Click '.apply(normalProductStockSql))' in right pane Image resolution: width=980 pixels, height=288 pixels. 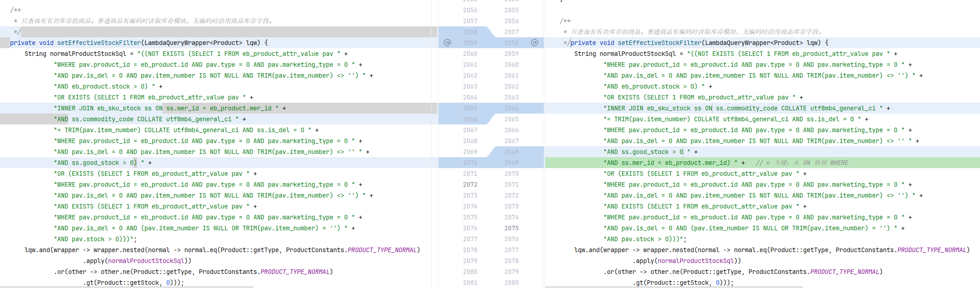(x=687, y=261)
